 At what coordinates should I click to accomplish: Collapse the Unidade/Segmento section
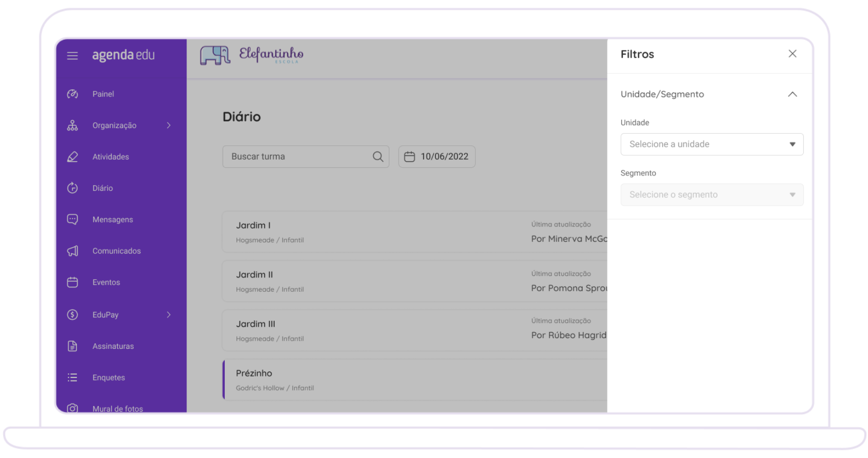pyautogui.click(x=792, y=94)
